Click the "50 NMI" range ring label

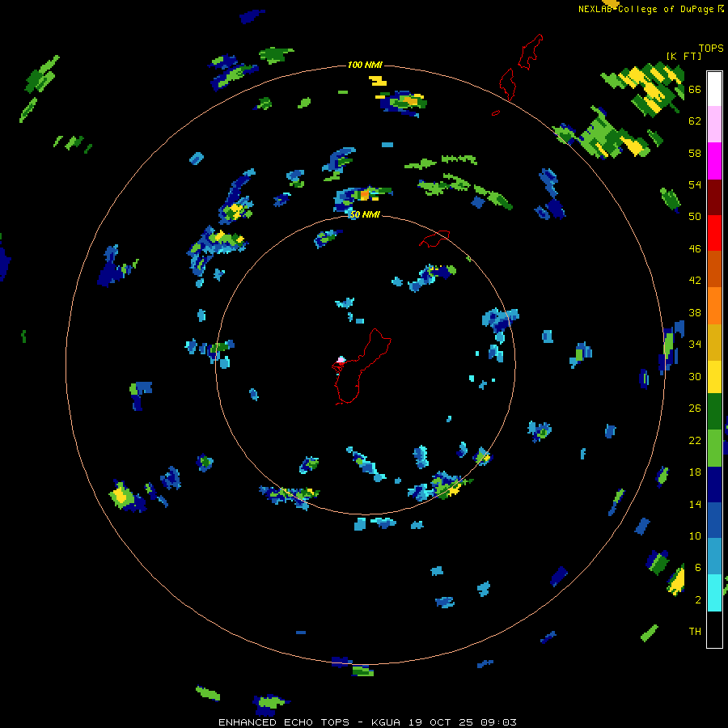click(x=365, y=214)
